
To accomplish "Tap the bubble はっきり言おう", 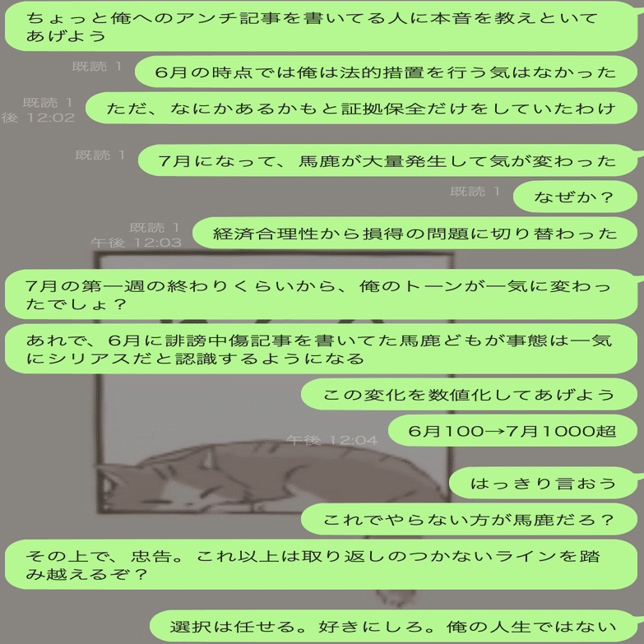I will point(543,483).
